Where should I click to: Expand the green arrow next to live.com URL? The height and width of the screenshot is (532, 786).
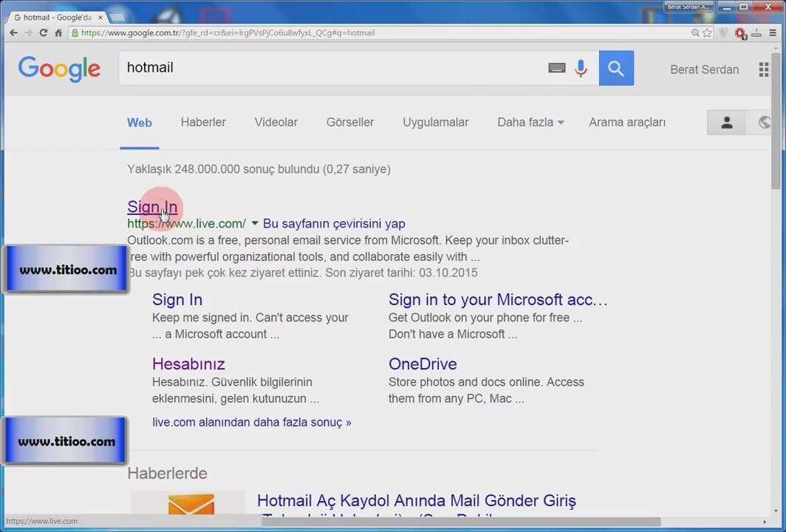pos(255,223)
